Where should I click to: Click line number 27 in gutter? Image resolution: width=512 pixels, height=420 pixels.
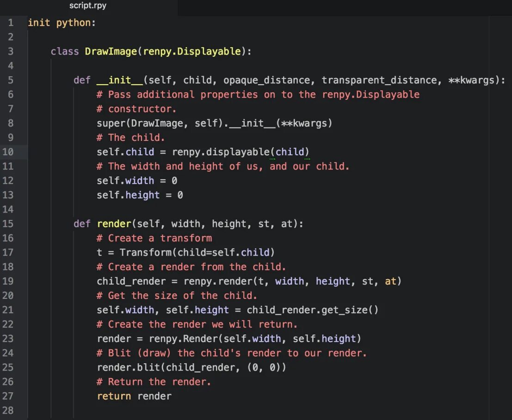coord(8,396)
